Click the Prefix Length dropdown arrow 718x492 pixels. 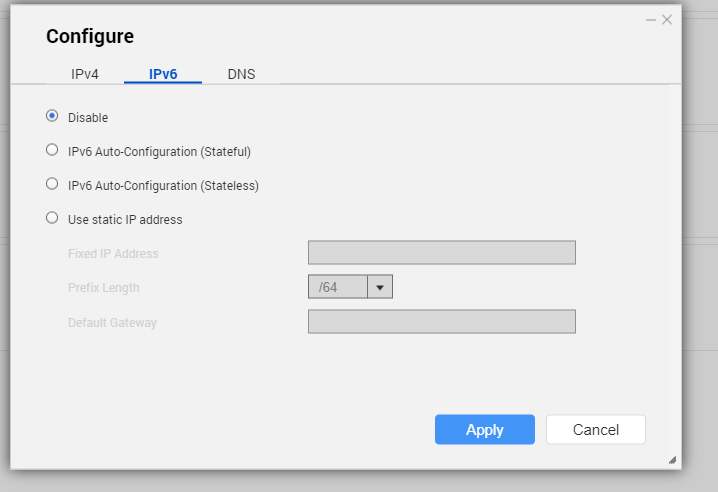coord(380,287)
